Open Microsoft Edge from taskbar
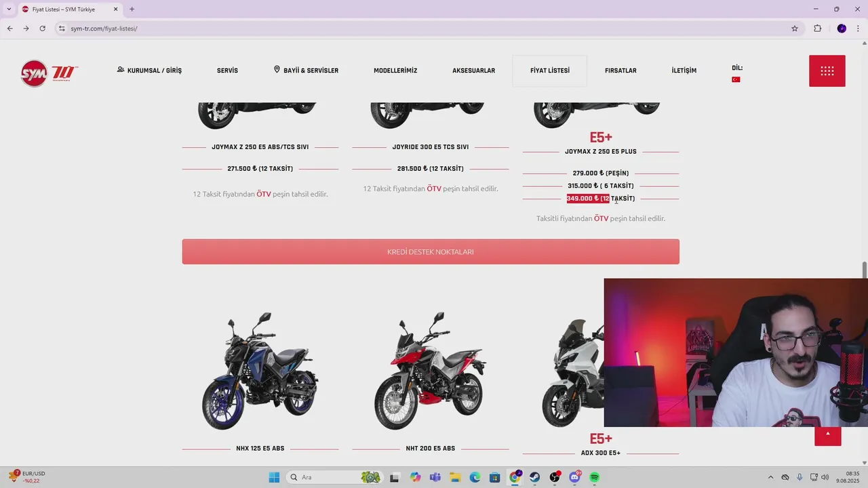The width and height of the screenshot is (868, 488). (475, 477)
